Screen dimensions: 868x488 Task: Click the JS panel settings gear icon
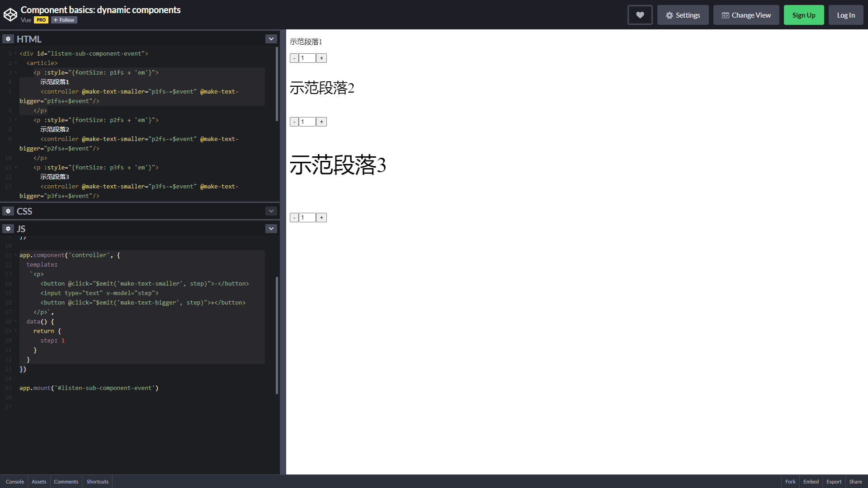(x=8, y=228)
